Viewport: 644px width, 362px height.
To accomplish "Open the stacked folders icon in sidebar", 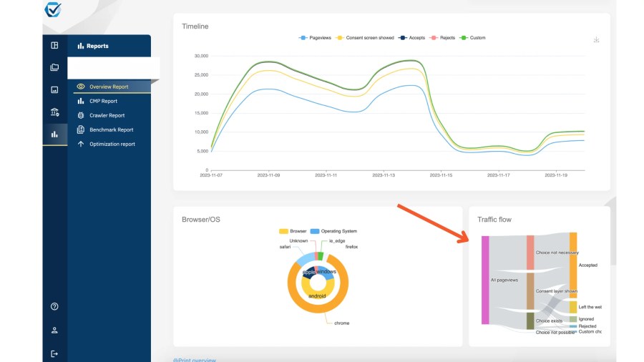I will 54,67.
